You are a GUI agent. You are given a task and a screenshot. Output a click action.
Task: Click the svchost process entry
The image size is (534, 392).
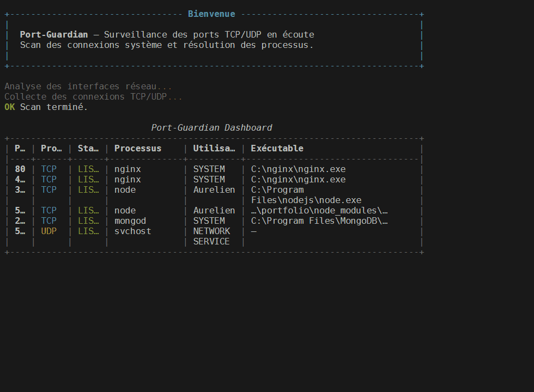(132, 231)
